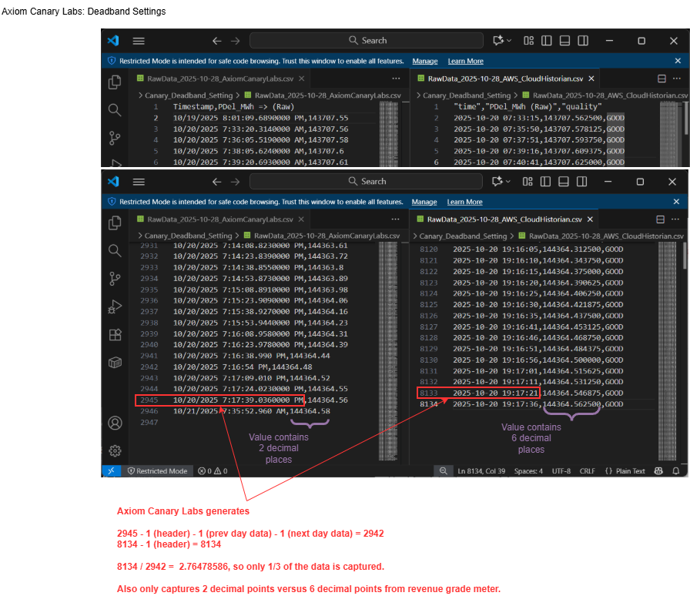Viewport: 690px width, 616px height.
Task: Toggle secondary side bar in upper window
Action: click(583, 41)
